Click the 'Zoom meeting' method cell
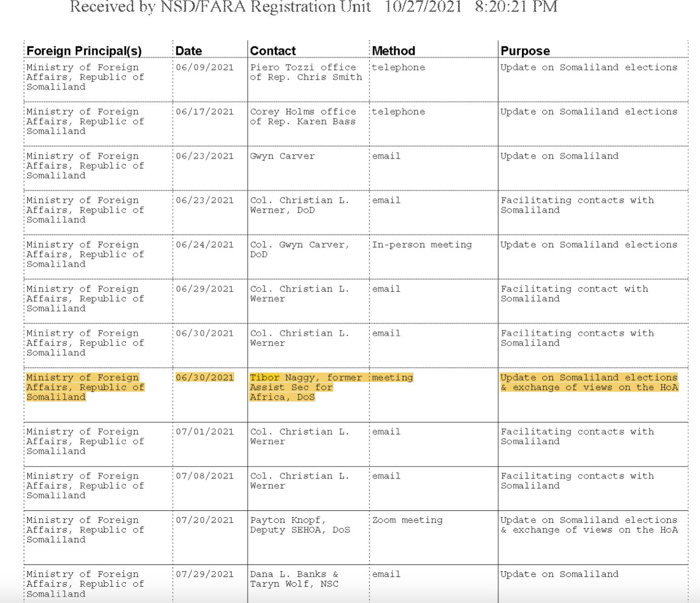This screenshot has width=700, height=603. tap(407, 520)
